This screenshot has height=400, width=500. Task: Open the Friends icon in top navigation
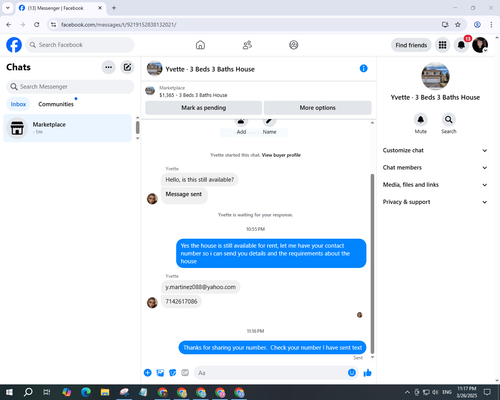pos(247,45)
